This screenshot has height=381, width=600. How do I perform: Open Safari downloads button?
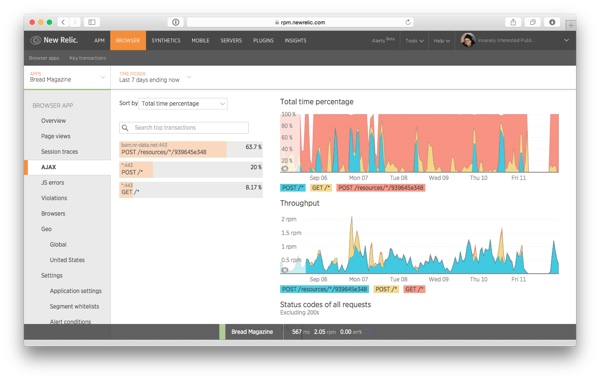click(552, 22)
